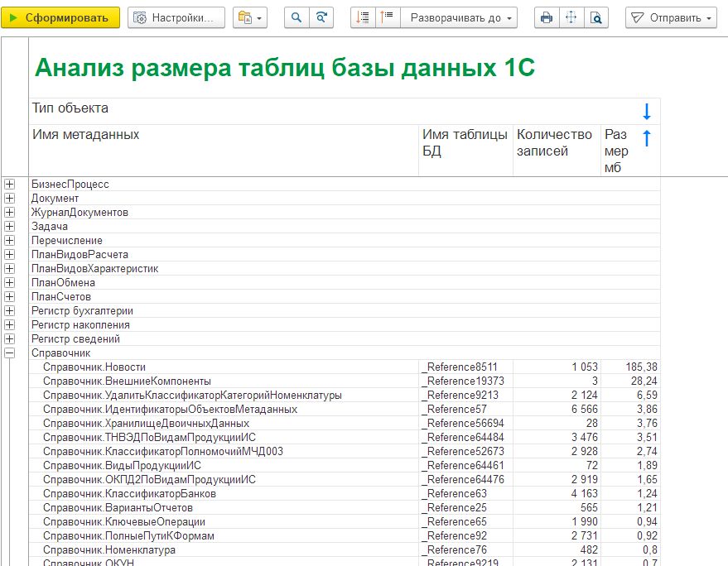The width and height of the screenshot is (728, 566).
Task: Click the find next icon
Action: [x=321, y=17]
